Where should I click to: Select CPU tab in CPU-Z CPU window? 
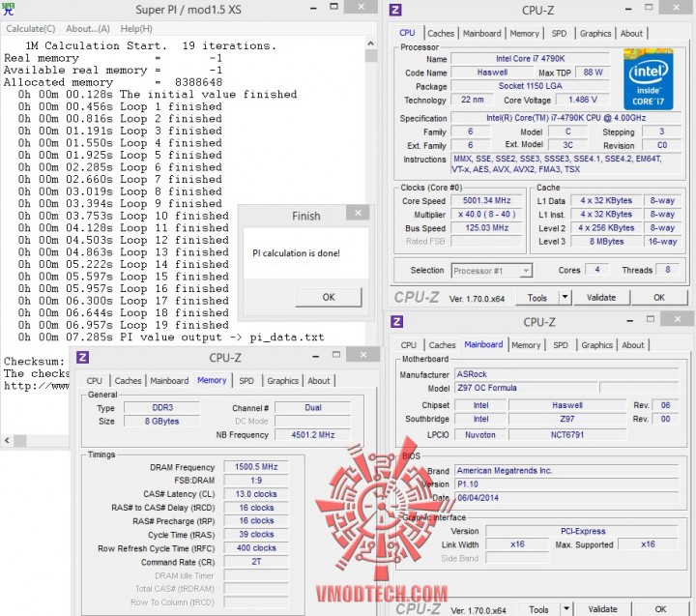(407, 33)
